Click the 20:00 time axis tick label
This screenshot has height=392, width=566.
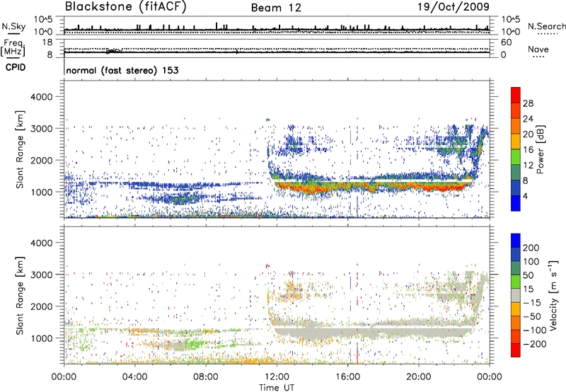pyautogui.click(x=418, y=377)
